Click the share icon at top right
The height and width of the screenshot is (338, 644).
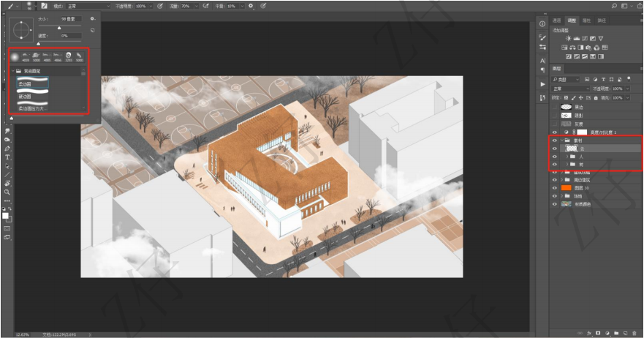(x=638, y=5)
